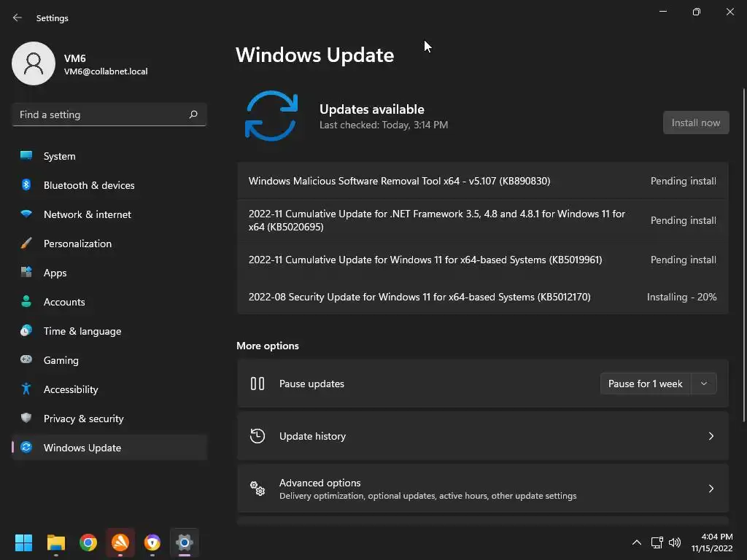Viewport: 747px width, 560px height.
Task: Open the Windows Start menu
Action: tap(23, 542)
